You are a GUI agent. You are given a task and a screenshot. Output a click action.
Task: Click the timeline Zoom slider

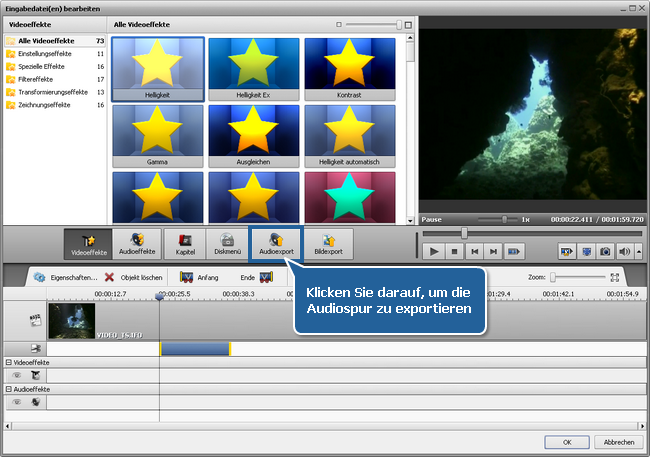pos(554,277)
